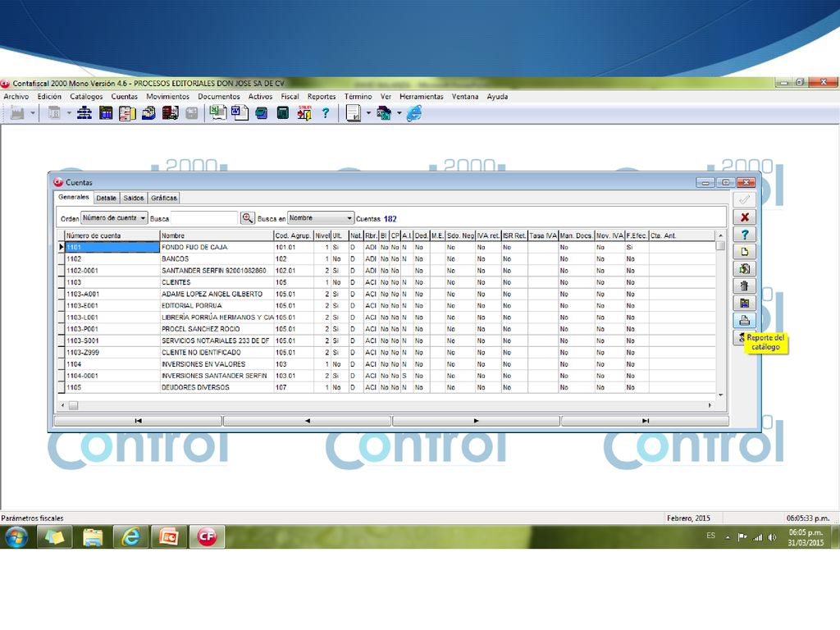Screen dimensions: 840x630
Task: Click the teal box toolbar icon
Action: coord(262,113)
